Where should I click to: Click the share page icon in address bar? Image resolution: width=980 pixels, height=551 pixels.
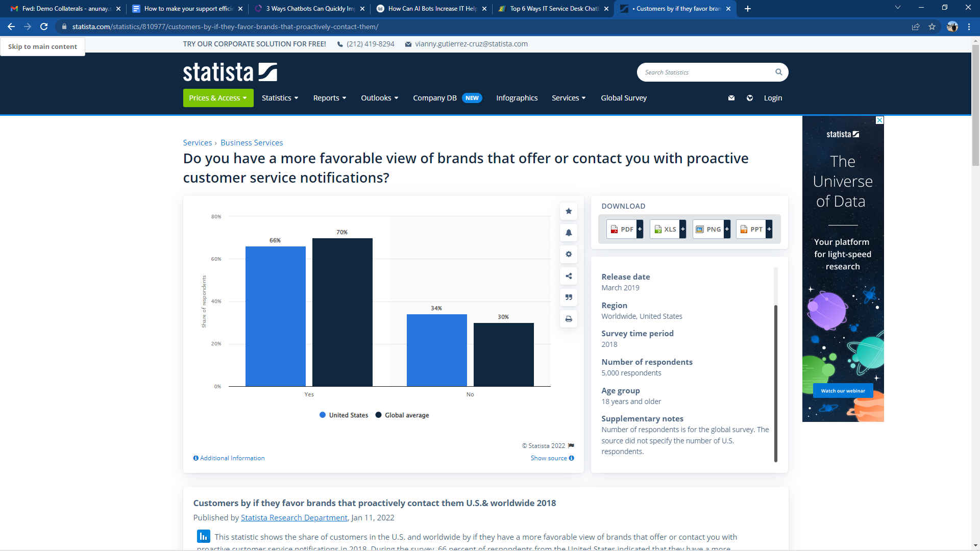coord(916,27)
